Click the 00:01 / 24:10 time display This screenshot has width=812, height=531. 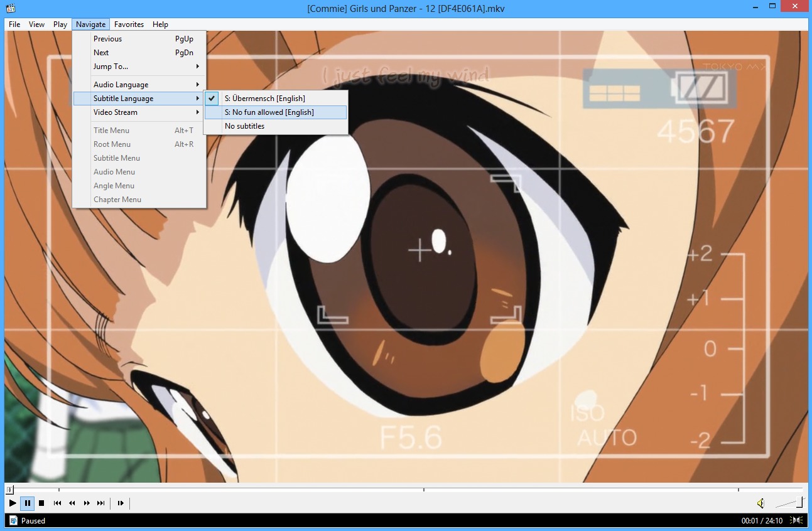pyautogui.click(x=762, y=521)
